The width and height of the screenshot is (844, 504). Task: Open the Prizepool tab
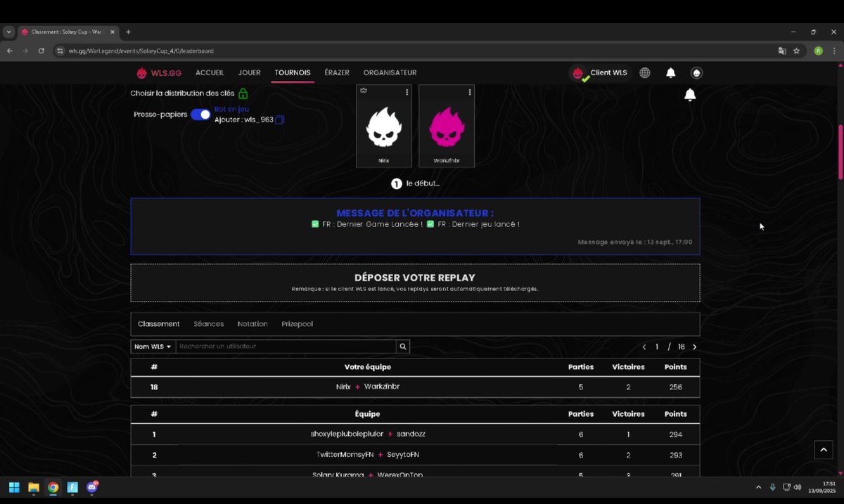[x=298, y=323]
